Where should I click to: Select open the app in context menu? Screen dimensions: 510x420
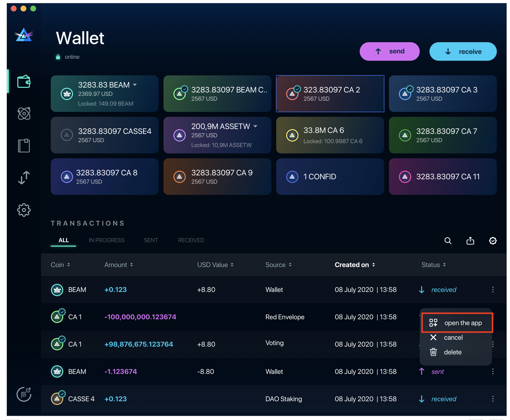pyautogui.click(x=463, y=323)
